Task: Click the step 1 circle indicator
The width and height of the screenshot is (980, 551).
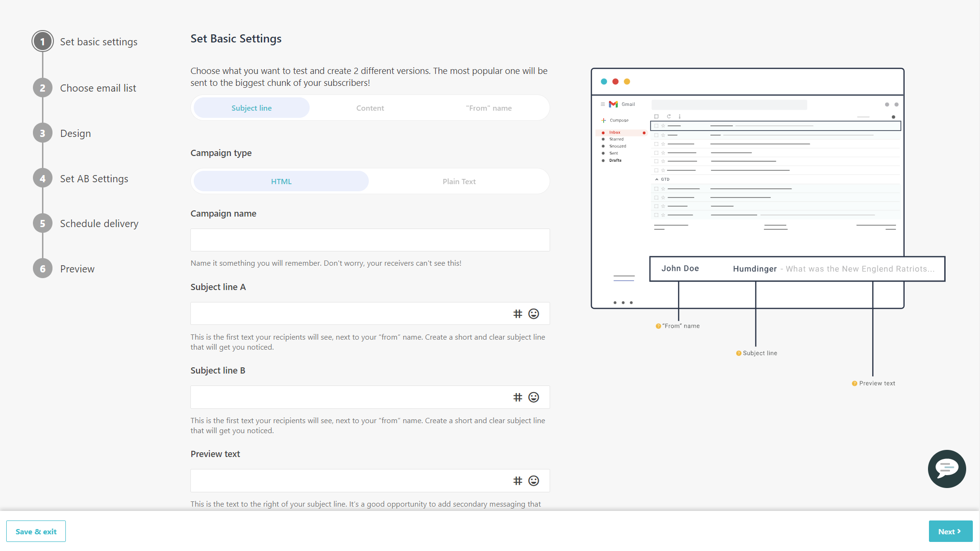Action: (42, 41)
